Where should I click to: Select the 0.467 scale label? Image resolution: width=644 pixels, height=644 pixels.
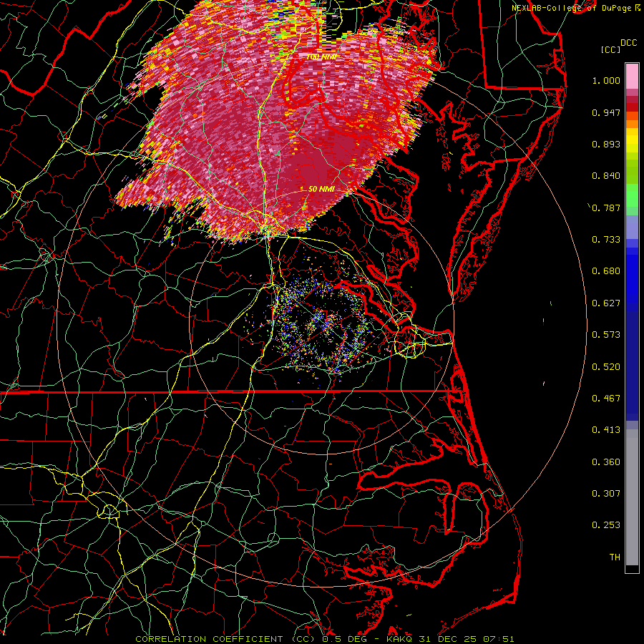[606, 399]
